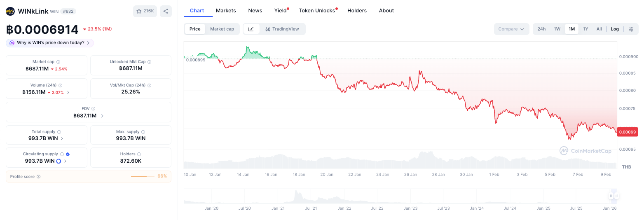Screen dimensions: 644x220
Task: Click Unlocked Mkt Cap info icon
Action: (149, 62)
